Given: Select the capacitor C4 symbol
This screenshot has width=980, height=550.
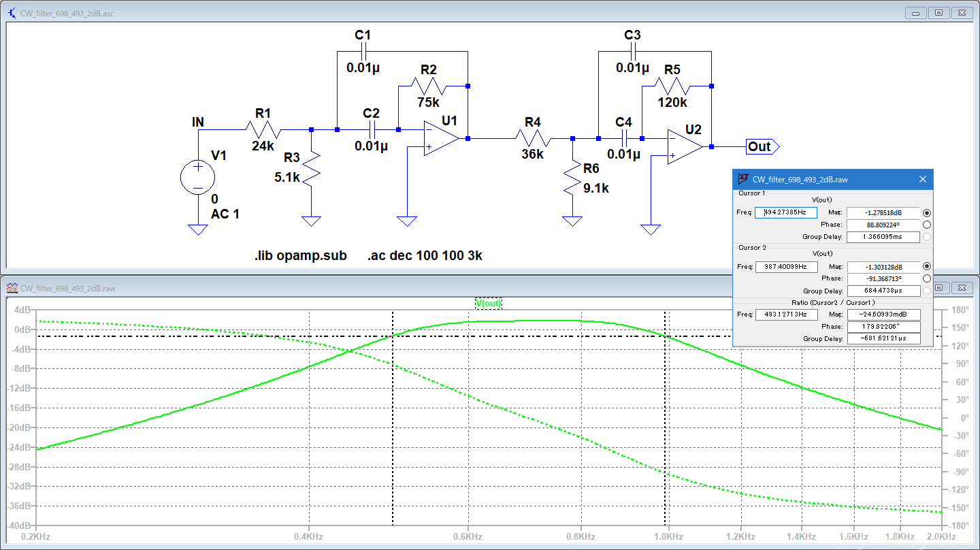Looking at the screenshot, I should 624,138.
